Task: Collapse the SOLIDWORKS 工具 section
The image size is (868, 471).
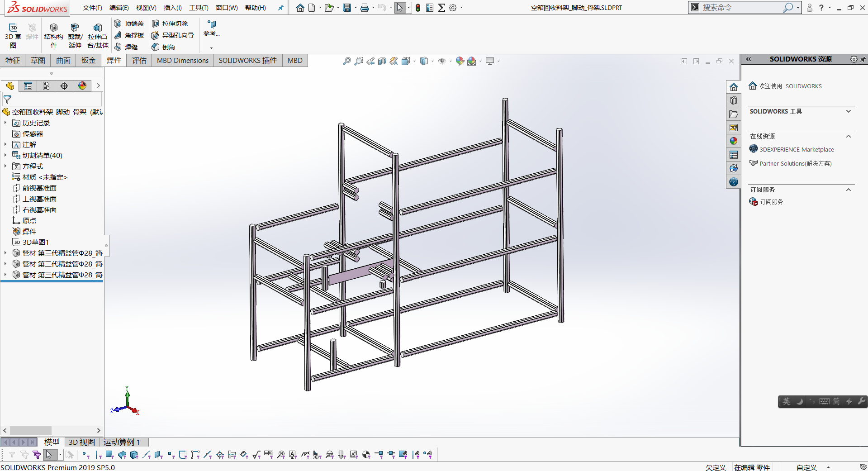Action: (x=849, y=111)
